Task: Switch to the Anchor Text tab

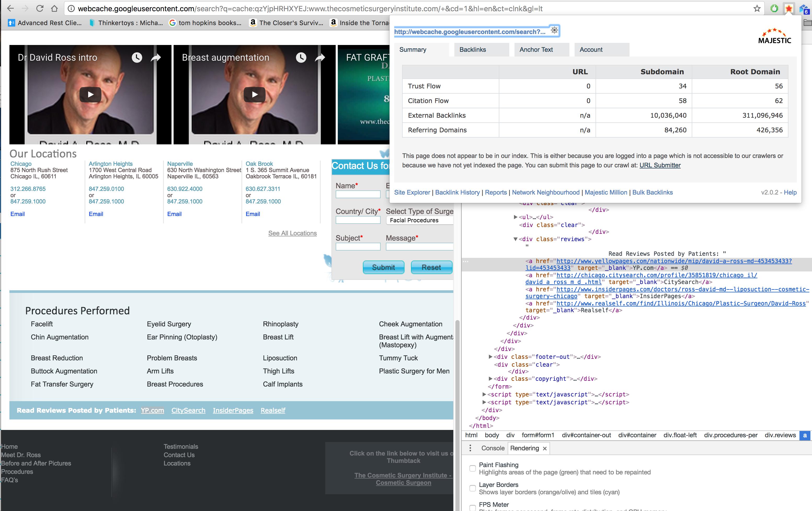Action: 542,50
